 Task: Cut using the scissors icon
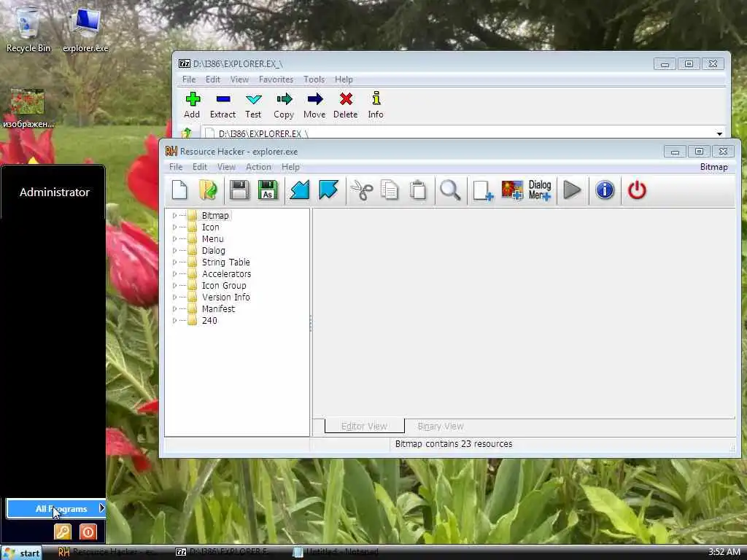point(362,190)
